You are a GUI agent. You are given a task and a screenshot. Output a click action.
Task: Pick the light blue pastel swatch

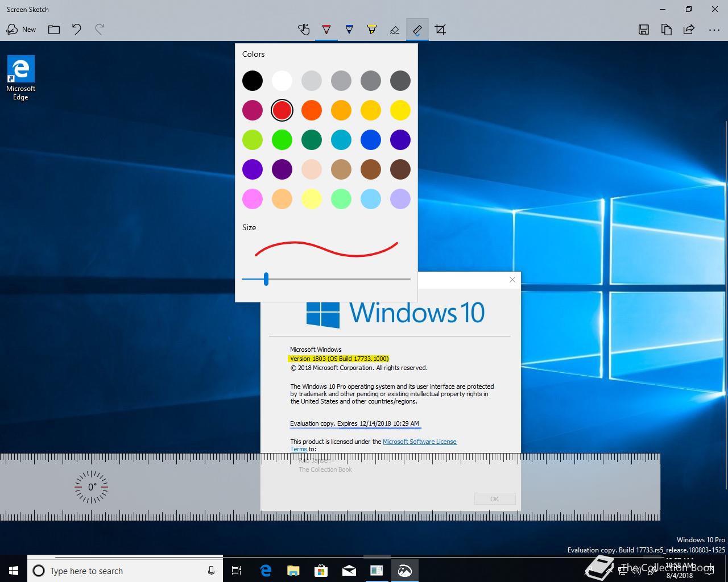[x=371, y=199]
